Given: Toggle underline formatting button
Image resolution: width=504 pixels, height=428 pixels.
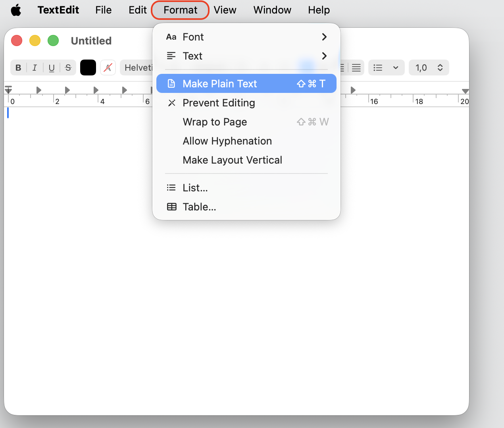Looking at the screenshot, I should (52, 67).
